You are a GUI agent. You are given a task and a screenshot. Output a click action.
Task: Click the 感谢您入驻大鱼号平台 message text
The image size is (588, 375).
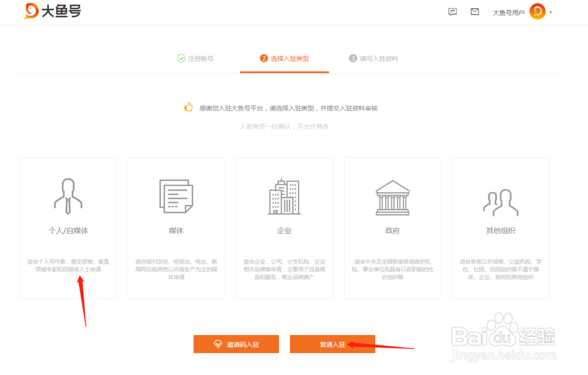(x=288, y=108)
